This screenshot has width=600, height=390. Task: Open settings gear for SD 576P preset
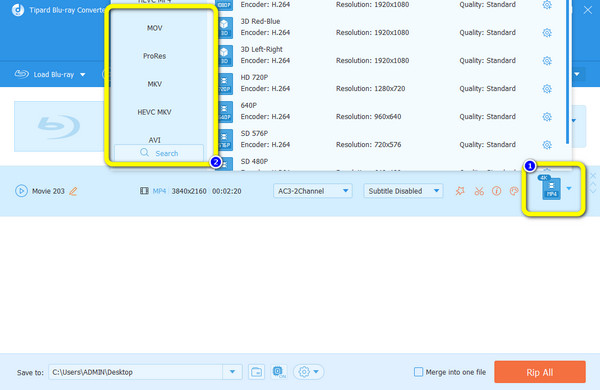click(547, 144)
